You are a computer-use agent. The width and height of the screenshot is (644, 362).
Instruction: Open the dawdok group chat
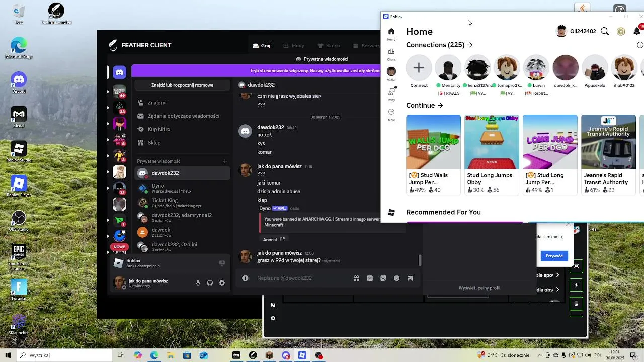(x=183, y=232)
